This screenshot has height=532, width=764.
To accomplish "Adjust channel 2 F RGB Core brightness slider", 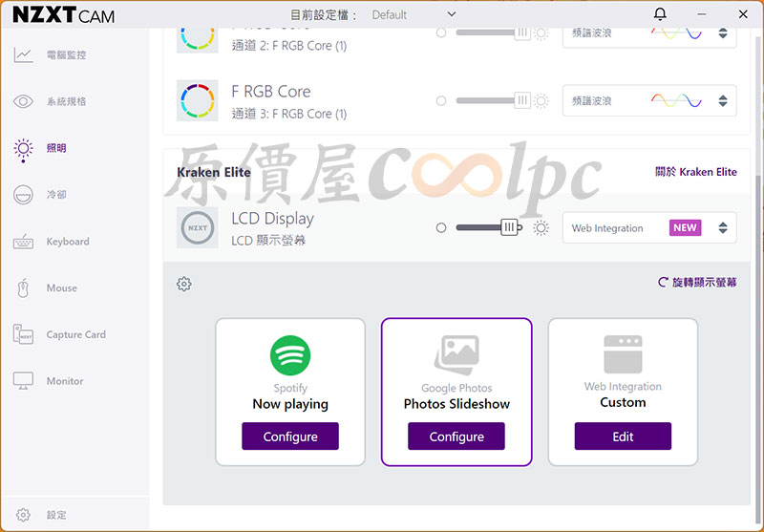I will 493,33.
